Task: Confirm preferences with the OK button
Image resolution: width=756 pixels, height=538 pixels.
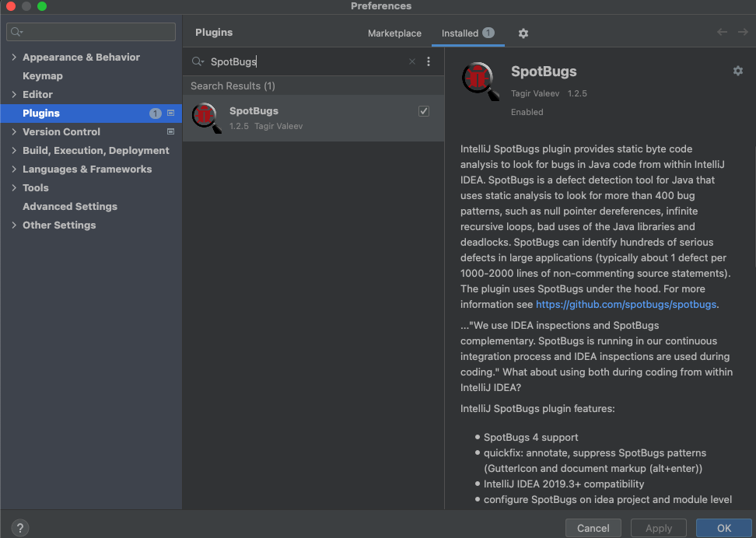Action: point(723,528)
